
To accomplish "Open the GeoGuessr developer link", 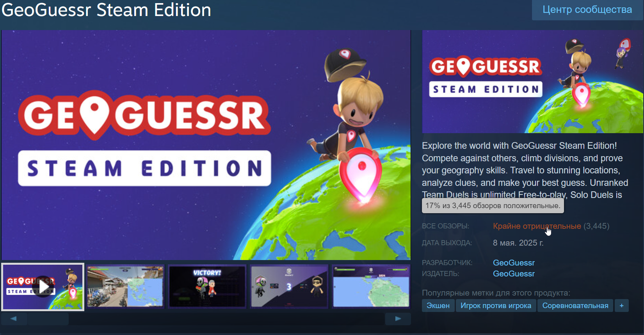I will tap(514, 263).
